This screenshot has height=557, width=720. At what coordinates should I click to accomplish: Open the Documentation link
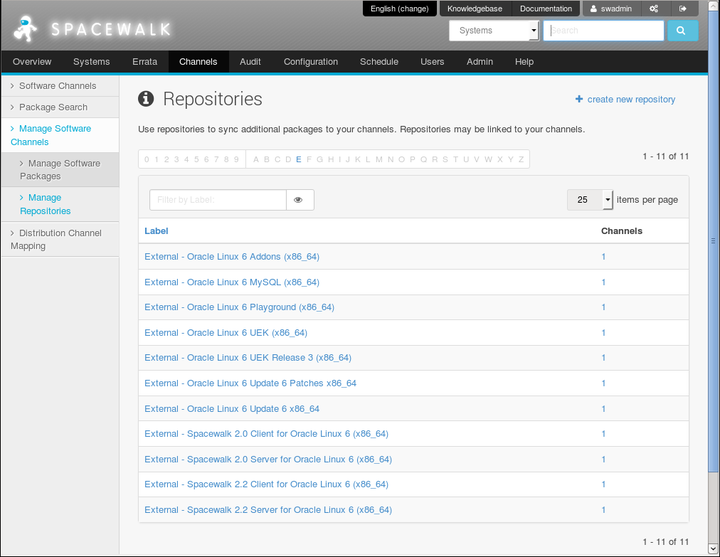546,9
